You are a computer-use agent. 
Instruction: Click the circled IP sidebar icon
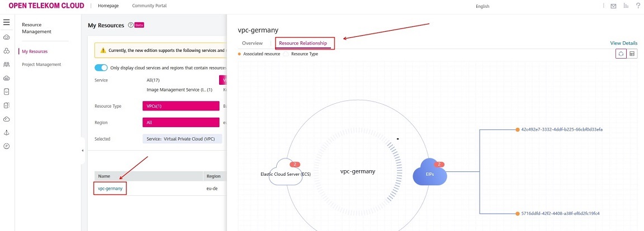coord(7,146)
